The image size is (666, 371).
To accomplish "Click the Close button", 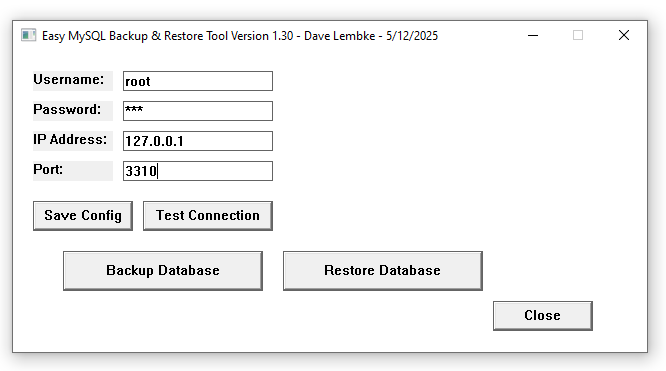I will [x=543, y=316].
